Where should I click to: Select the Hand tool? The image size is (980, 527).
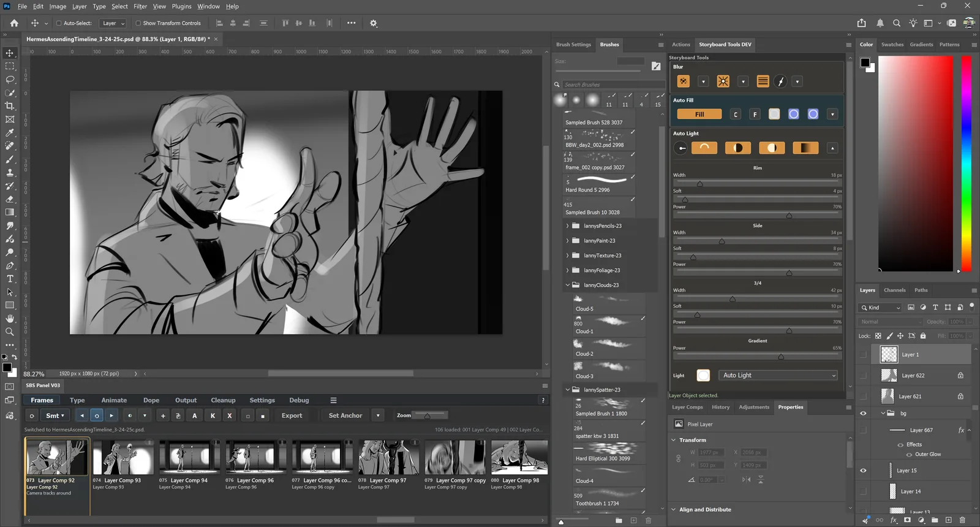[10, 319]
